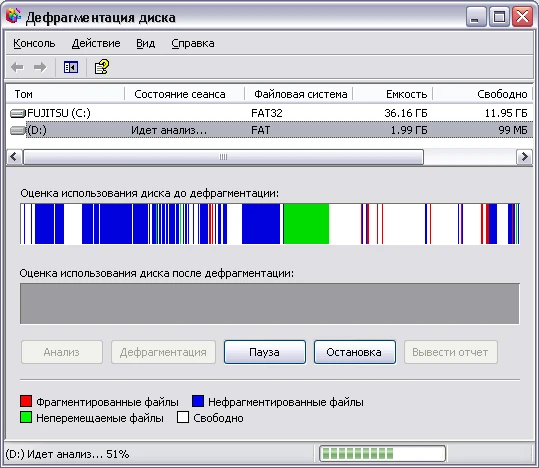Image resolution: width=539 pixels, height=468 pixels.
Task: Click the green unmovable files legend swatch
Action: (x=26, y=417)
